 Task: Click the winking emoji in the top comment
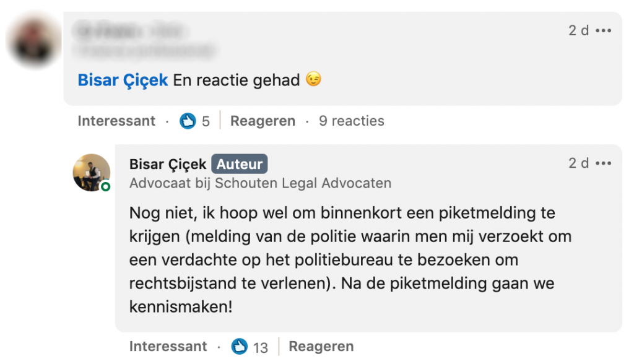(314, 80)
